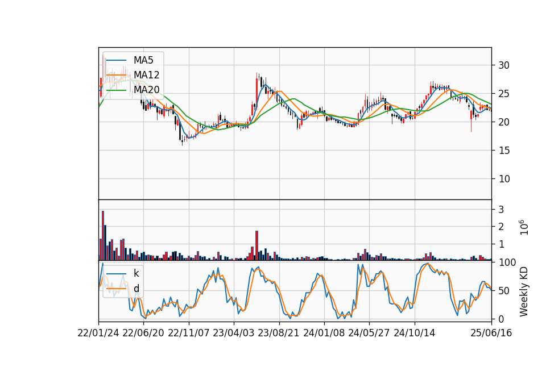This screenshot has height=392, width=546.
Task: Click the d legend label in KD panel
Action: click(x=136, y=289)
